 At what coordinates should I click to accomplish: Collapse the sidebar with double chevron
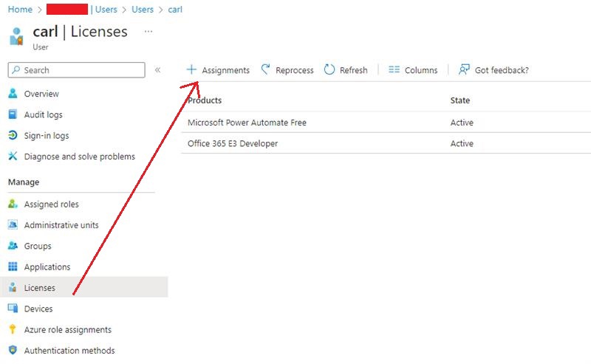pos(158,69)
